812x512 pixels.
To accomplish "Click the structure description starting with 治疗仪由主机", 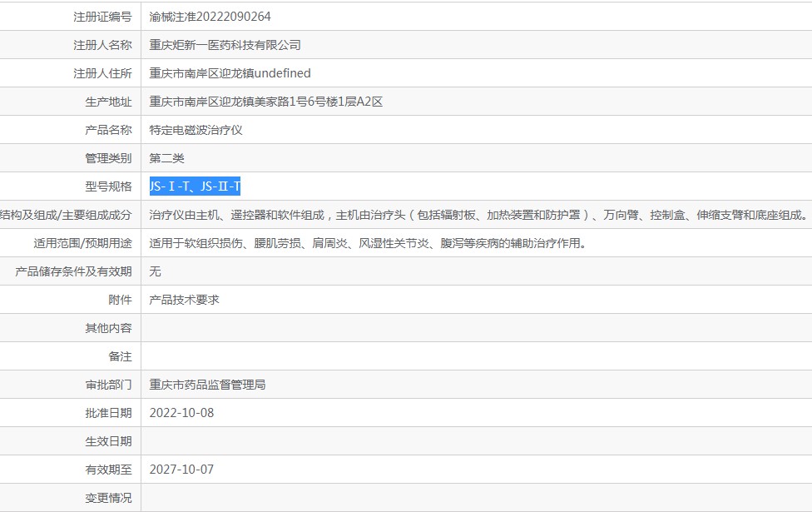I will point(478,215).
